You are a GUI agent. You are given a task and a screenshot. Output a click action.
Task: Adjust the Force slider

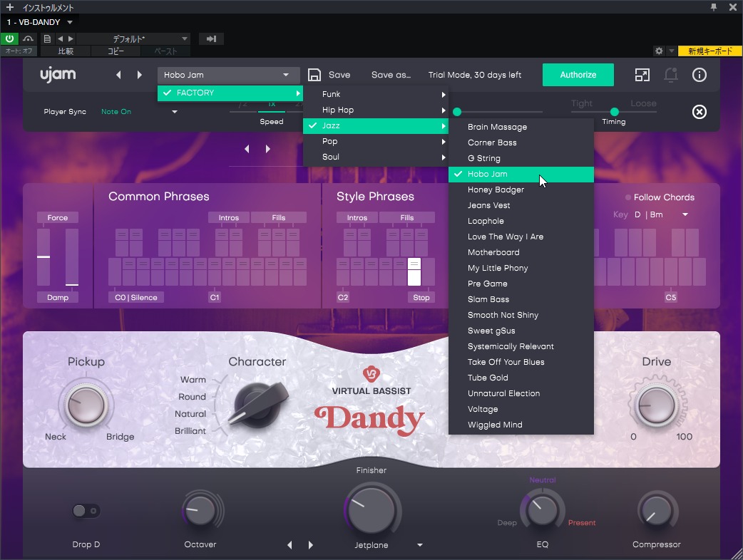43,257
